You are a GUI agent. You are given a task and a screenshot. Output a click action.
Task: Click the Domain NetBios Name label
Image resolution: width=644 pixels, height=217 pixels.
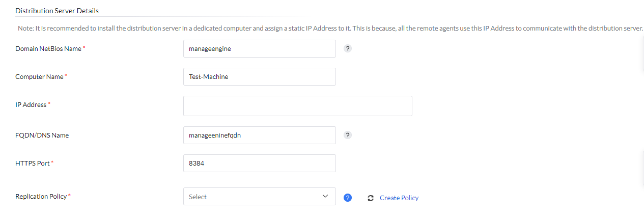[48, 49]
